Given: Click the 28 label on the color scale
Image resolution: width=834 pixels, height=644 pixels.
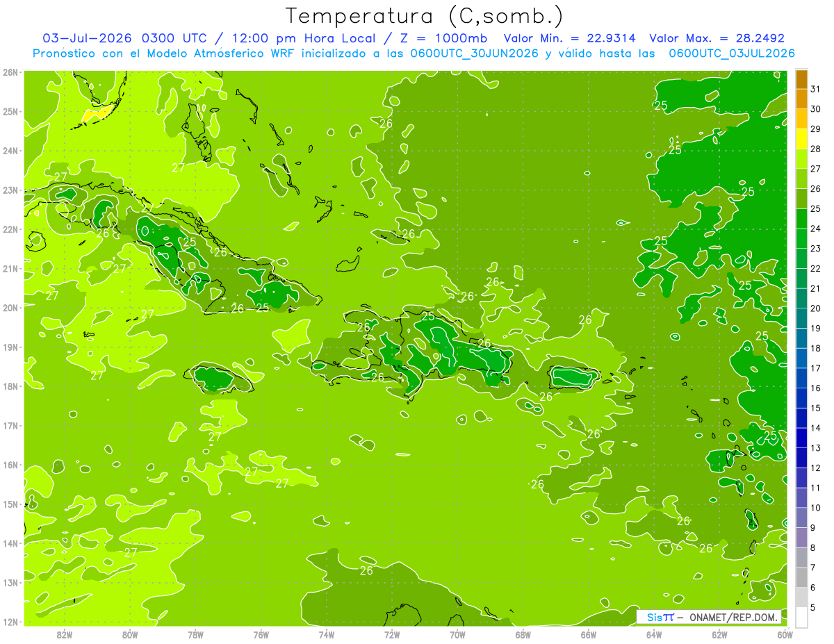Looking at the screenshot, I should [x=816, y=149].
